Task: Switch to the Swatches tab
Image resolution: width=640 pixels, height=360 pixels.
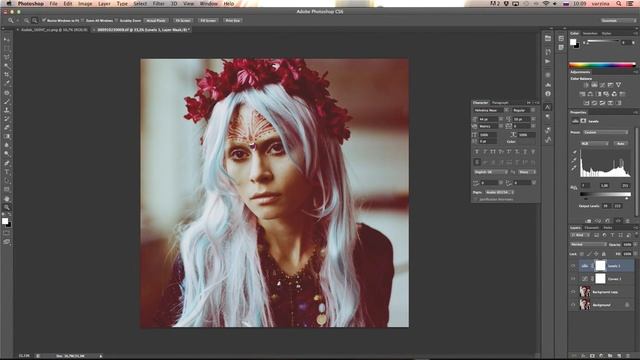Action: (x=590, y=33)
